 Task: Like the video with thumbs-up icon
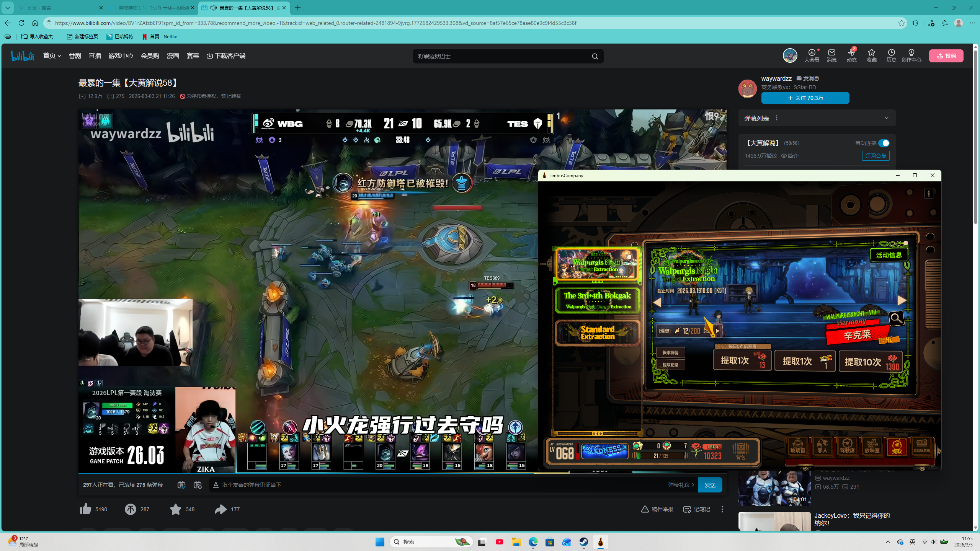(x=86, y=509)
